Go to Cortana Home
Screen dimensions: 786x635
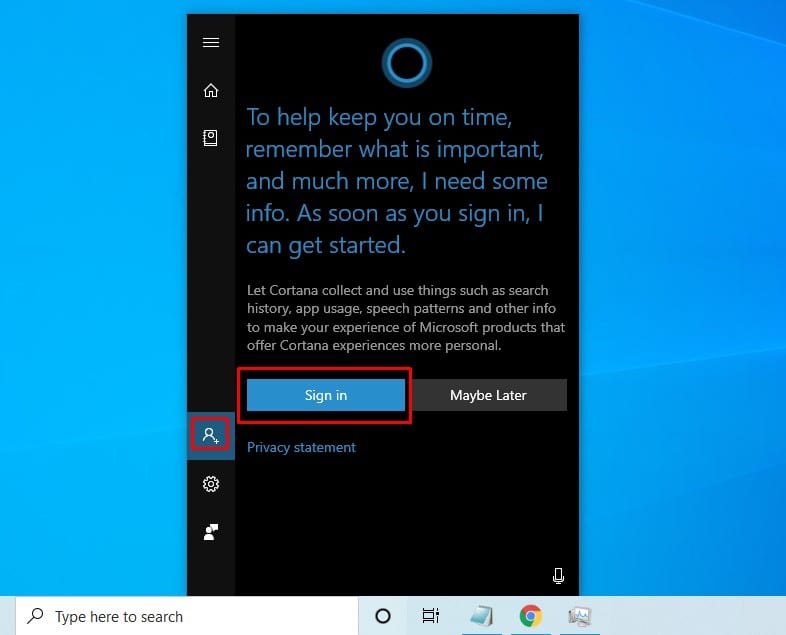click(211, 91)
